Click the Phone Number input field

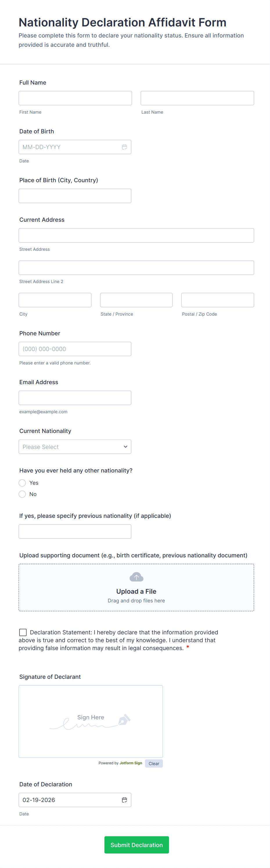coord(75,349)
